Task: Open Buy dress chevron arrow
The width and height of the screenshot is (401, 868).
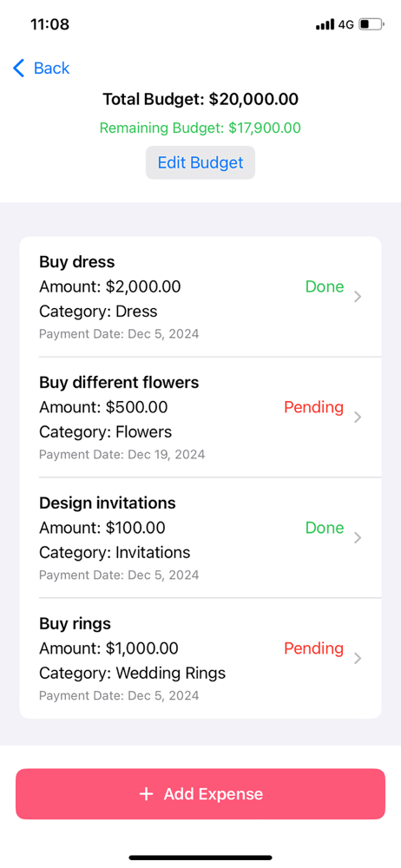Action: pos(358,297)
